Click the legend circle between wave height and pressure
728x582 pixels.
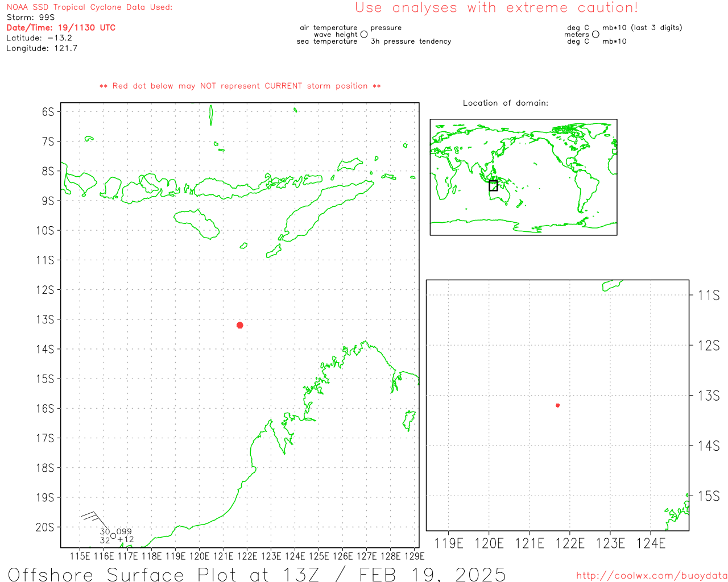(x=364, y=34)
